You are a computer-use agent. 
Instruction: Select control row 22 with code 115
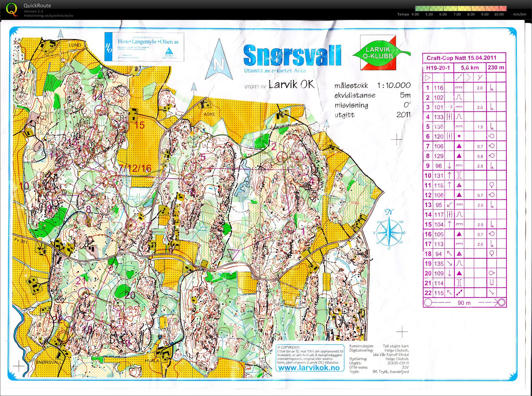click(464, 293)
